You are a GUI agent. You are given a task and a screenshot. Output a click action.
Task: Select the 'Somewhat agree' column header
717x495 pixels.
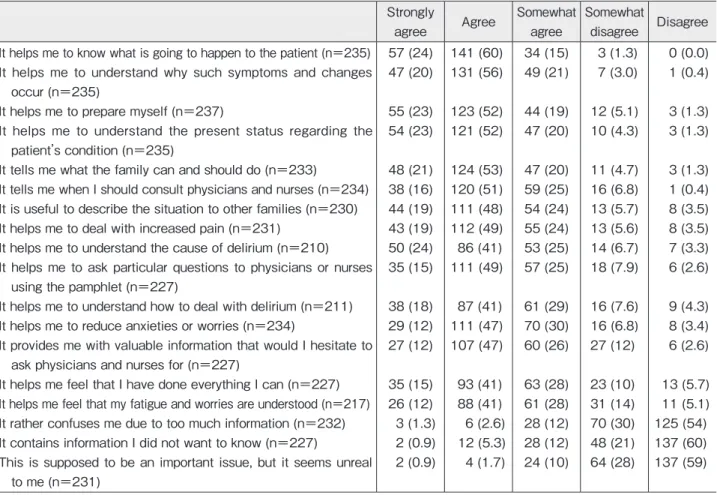coord(546,22)
